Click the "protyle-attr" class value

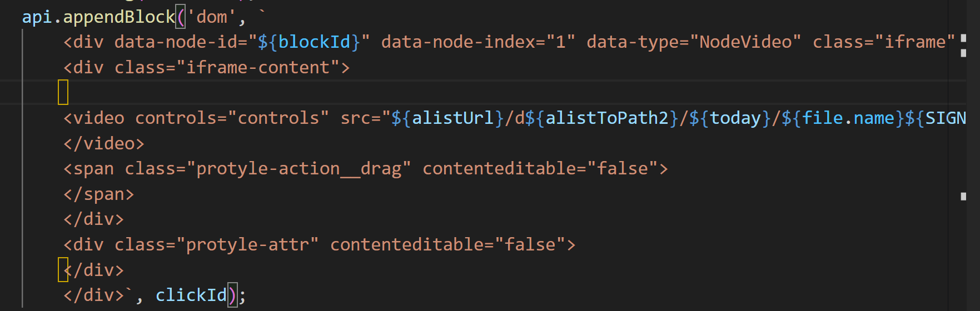252,245
